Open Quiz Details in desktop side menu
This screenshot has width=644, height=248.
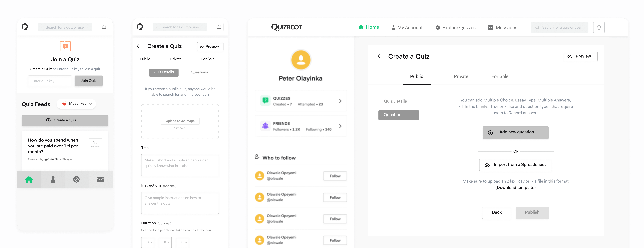[395, 101]
